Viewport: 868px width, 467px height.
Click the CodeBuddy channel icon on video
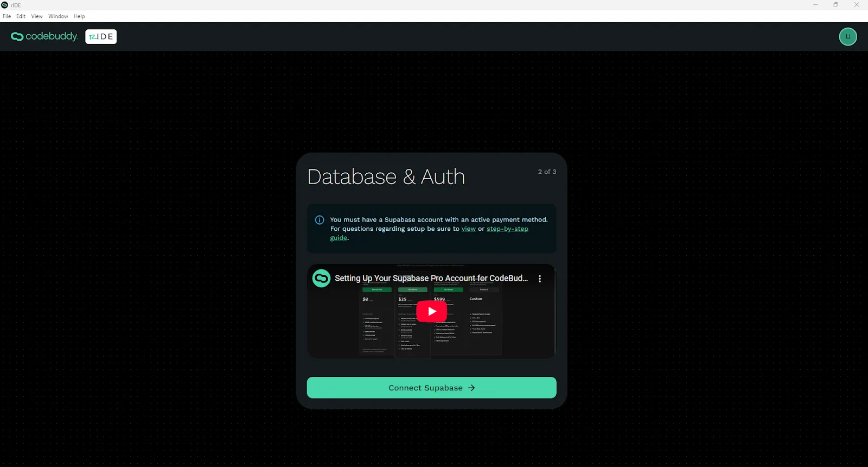(x=321, y=278)
